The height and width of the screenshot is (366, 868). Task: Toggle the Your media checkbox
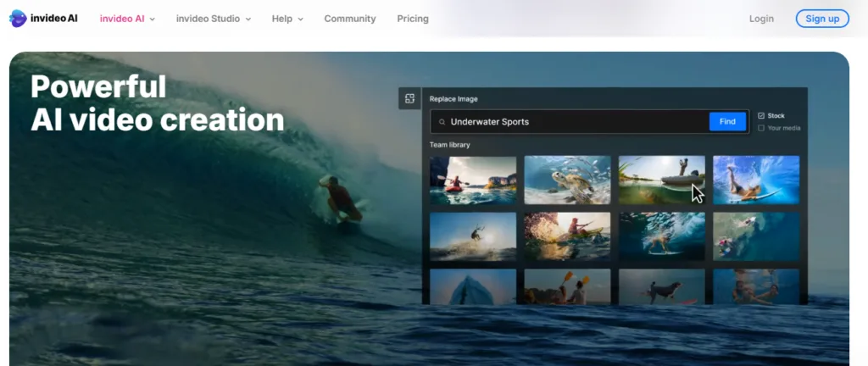[761, 128]
